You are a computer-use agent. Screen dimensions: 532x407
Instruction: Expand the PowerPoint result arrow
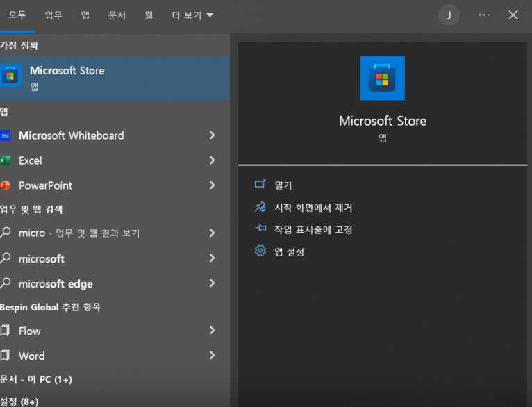coord(213,185)
